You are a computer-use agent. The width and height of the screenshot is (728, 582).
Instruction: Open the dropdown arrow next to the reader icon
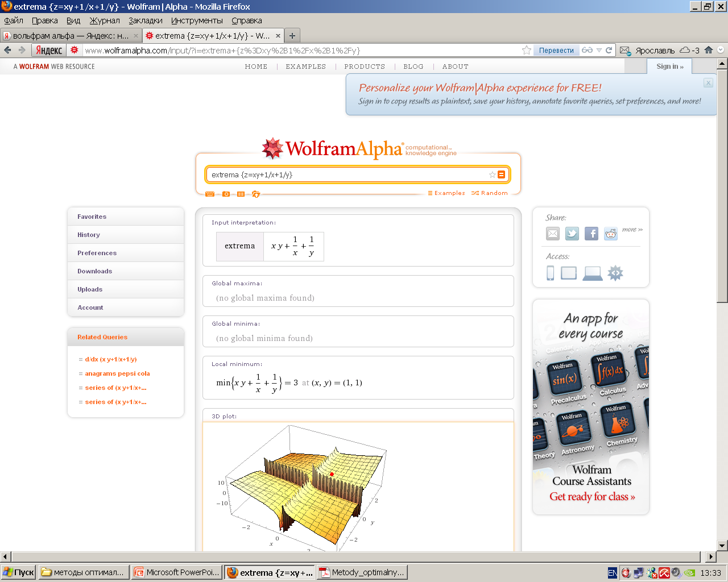click(x=599, y=50)
